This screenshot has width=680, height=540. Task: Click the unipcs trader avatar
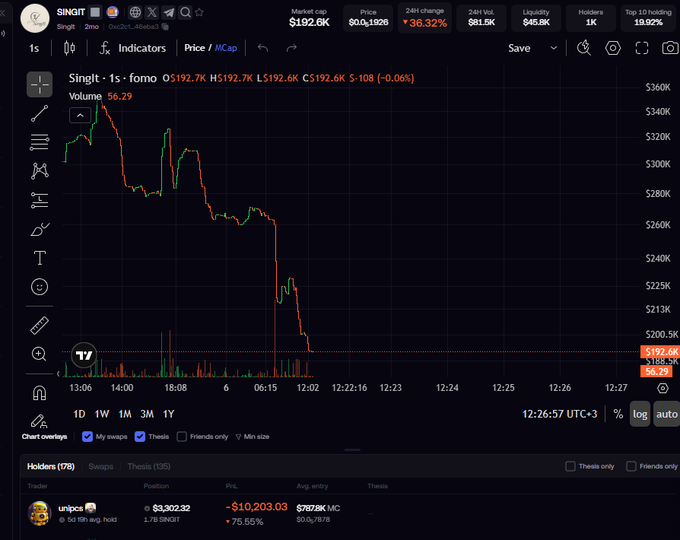(39, 513)
